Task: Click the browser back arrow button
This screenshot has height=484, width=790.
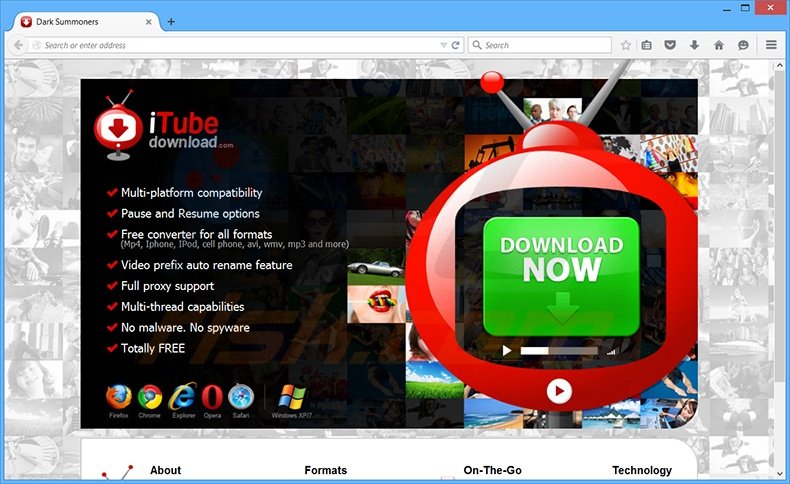Action: click(18, 45)
